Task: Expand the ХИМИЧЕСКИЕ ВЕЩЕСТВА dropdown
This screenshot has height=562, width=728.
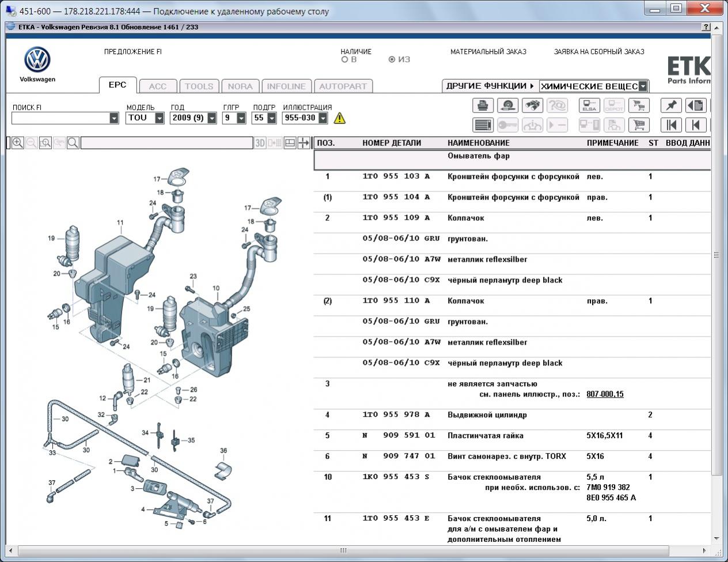Action: (x=643, y=86)
